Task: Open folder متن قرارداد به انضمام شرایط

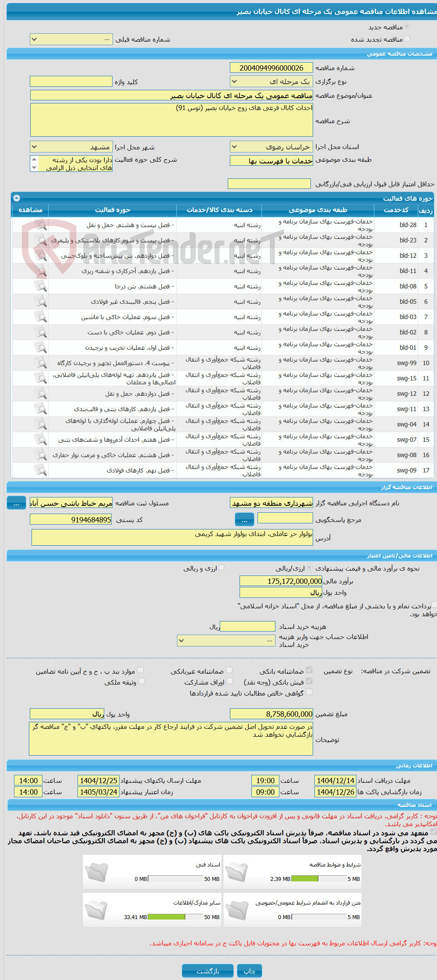Action: point(237,910)
